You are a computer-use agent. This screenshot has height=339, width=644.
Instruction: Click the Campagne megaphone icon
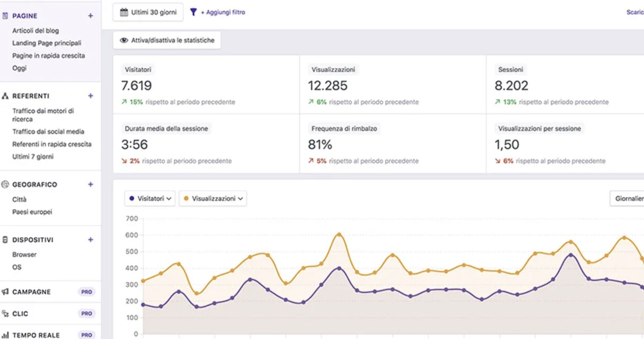pos(5,292)
